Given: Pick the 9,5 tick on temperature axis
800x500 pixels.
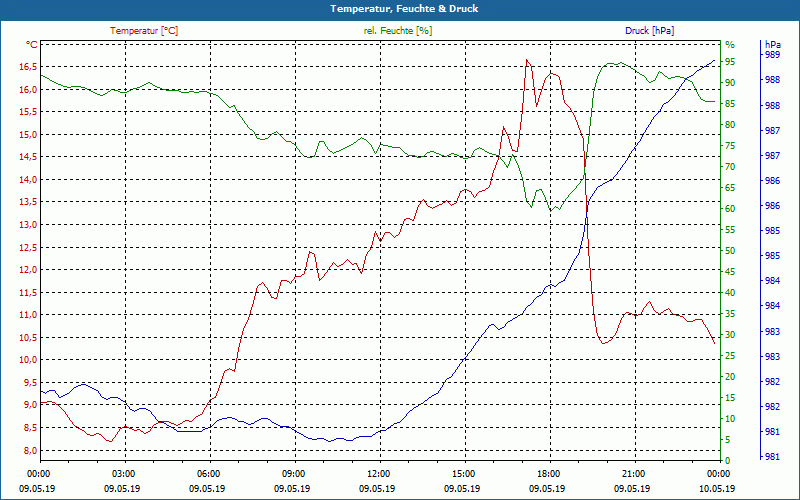Looking at the screenshot, I should pos(30,383).
